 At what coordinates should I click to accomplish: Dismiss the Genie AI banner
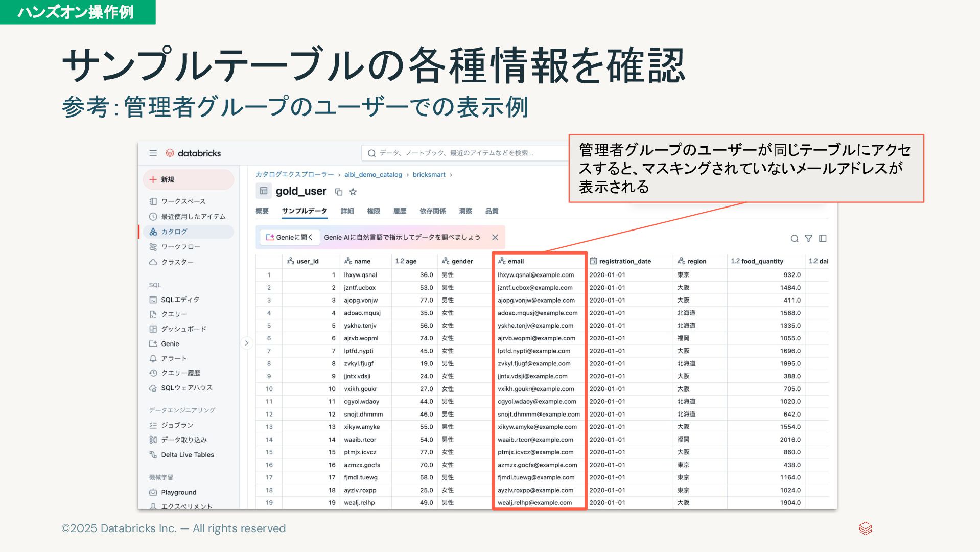click(495, 238)
